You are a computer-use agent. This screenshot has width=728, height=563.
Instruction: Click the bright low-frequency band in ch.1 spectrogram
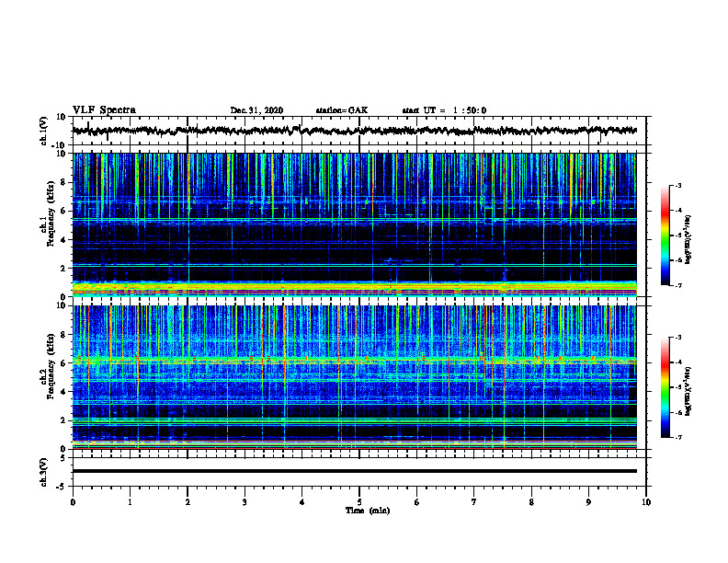point(354,289)
